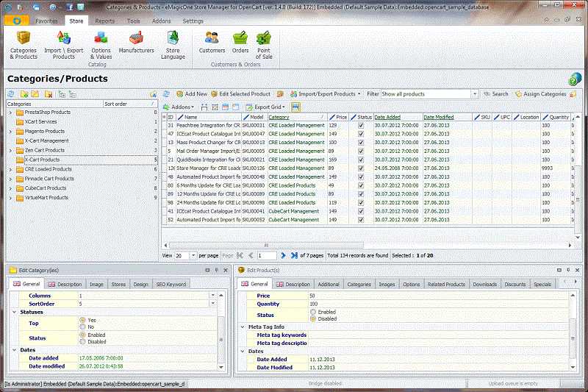Screen dimensions: 588x392
Task: Select product Status Disabled radio
Action: coord(313,318)
